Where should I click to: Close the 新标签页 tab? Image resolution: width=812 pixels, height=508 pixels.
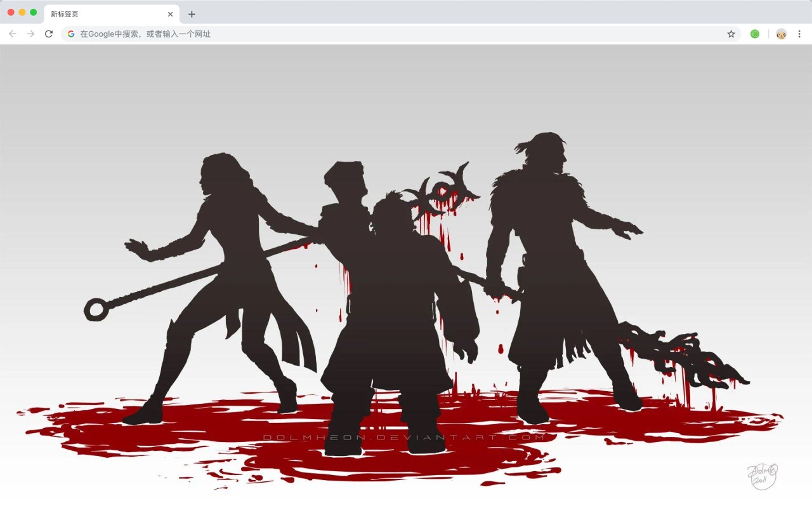[x=170, y=14]
